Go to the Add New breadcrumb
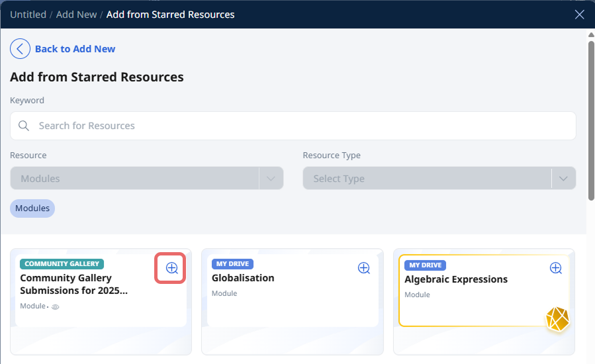Image resolution: width=595 pixels, height=364 pixels. [76, 15]
